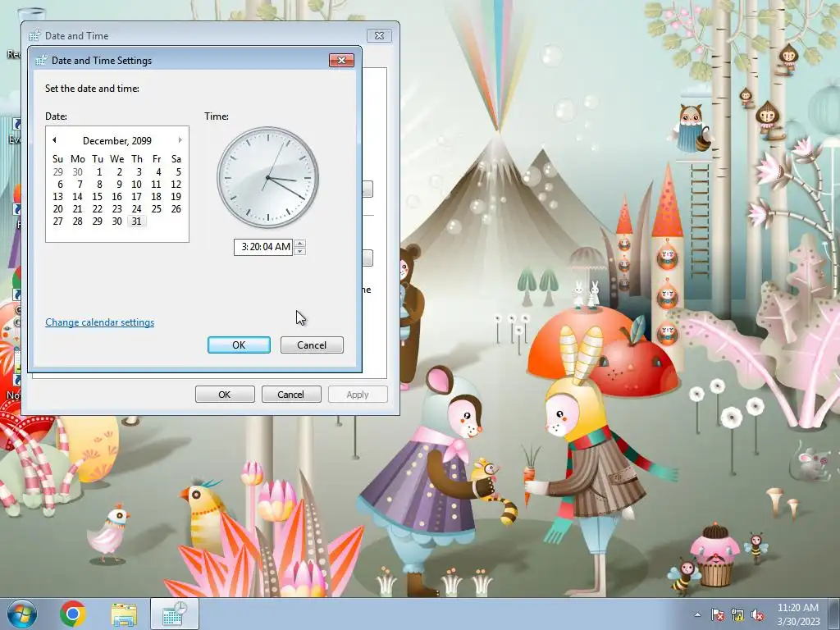Select December 4 in the calendar

(x=158, y=172)
